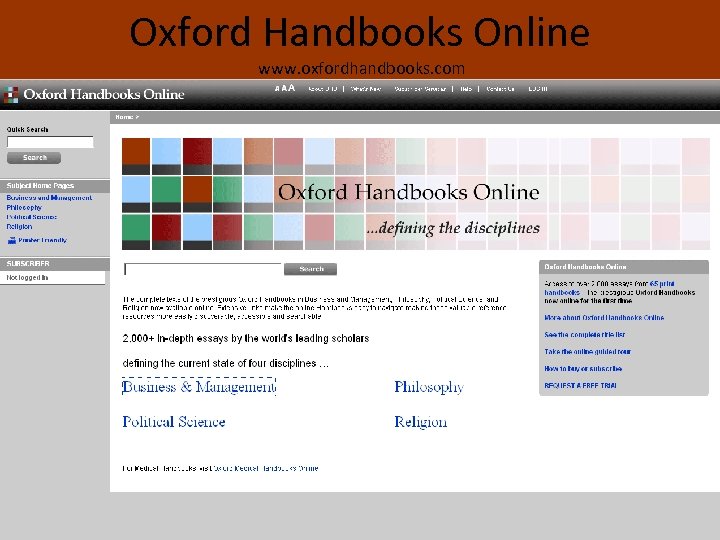Click Login in top navigation
Viewport: 720px width, 540px height.
click(x=538, y=89)
